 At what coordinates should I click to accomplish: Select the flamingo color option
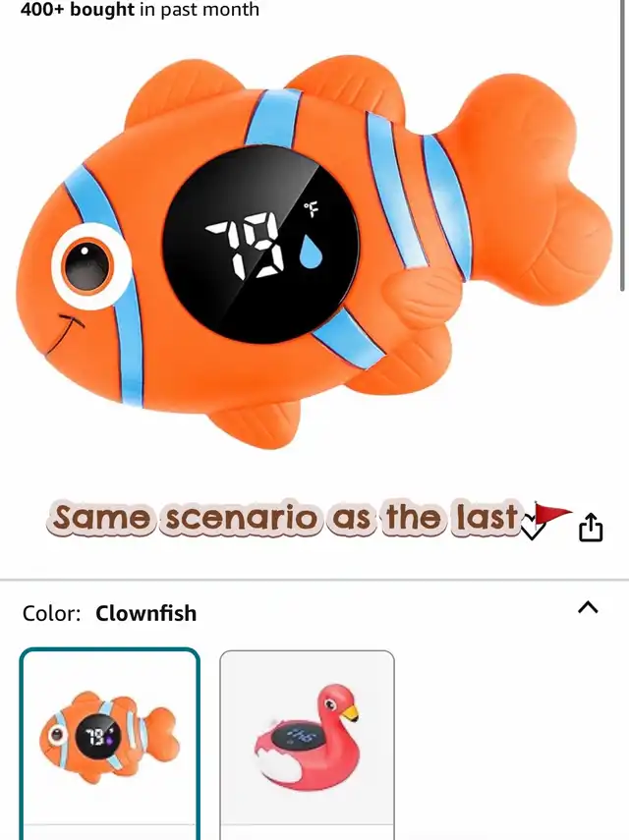307,745
